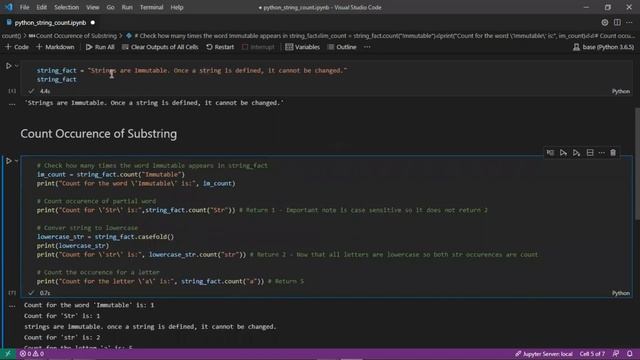Add a new Code cell

click(17, 47)
